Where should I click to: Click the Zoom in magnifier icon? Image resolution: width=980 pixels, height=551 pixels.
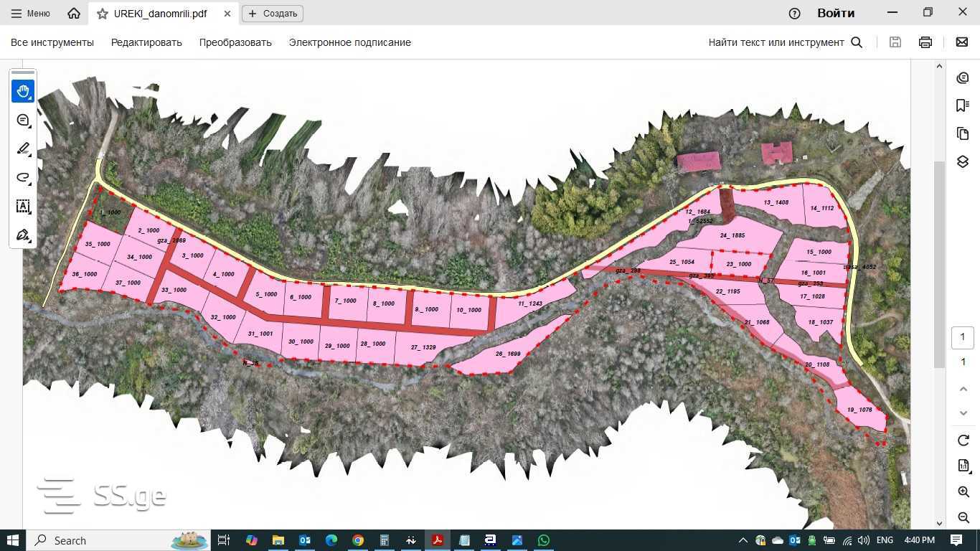click(x=963, y=491)
